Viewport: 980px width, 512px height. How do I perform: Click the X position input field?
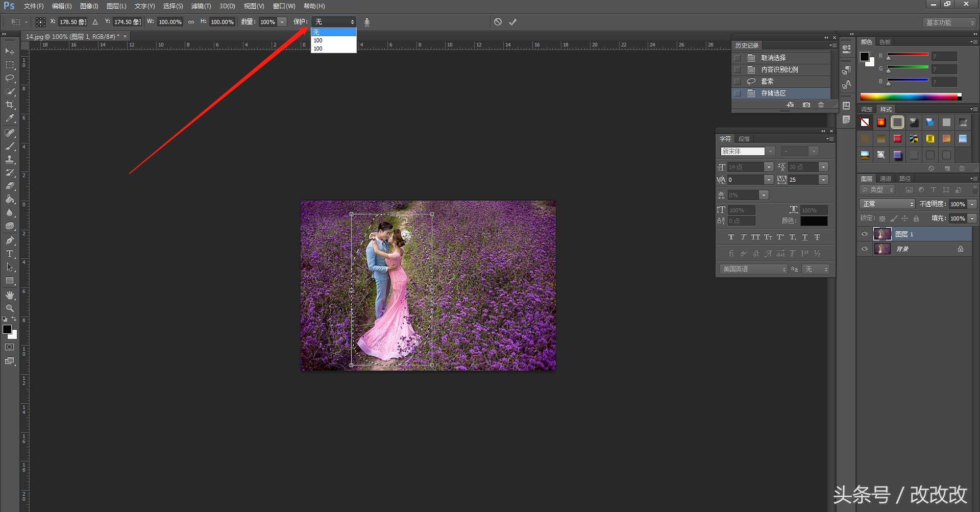(x=73, y=22)
